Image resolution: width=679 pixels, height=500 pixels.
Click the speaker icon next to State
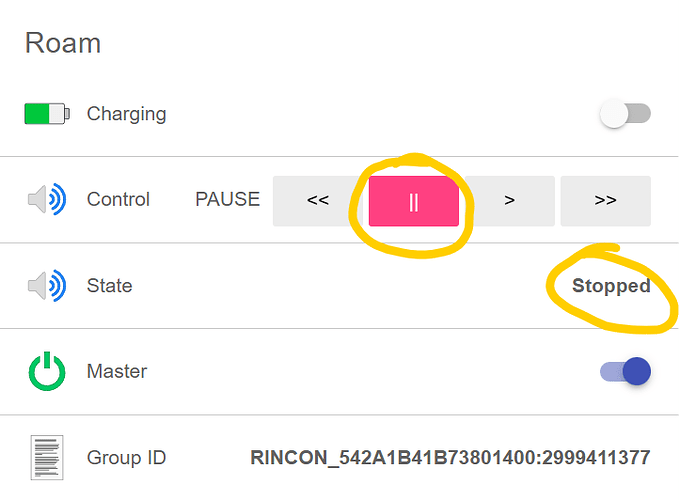pyautogui.click(x=47, y=286)
